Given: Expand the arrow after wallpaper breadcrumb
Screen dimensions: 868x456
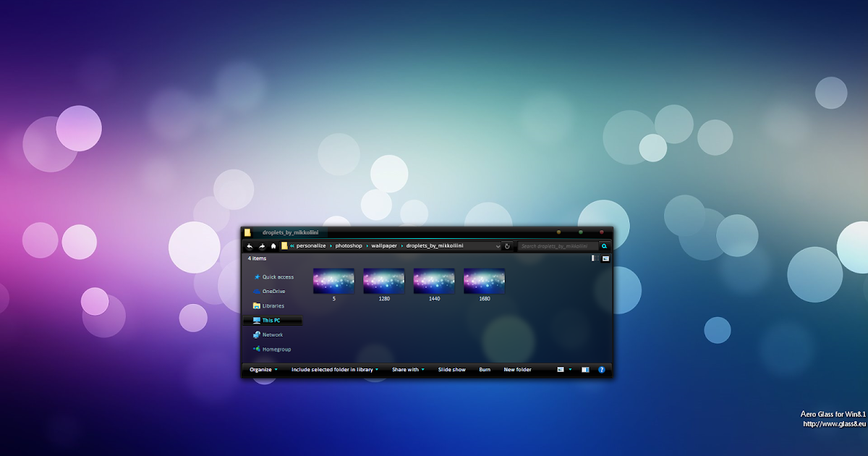Looking at the screenshot, I should coord(401,246).
